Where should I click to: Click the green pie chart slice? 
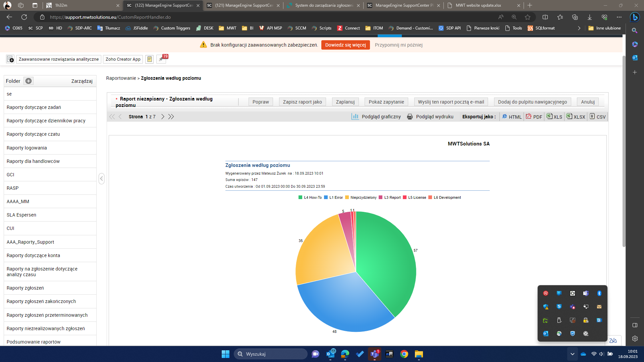point(386,261)
